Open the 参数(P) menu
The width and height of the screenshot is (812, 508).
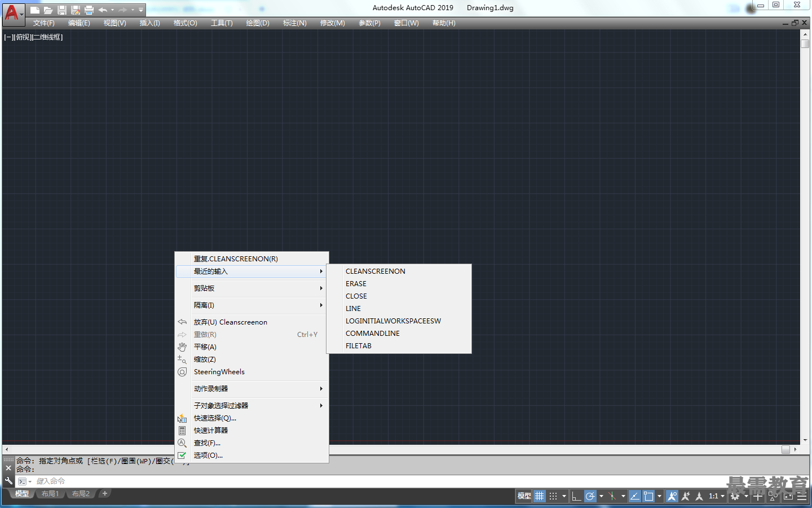click(x=369, y=23)
